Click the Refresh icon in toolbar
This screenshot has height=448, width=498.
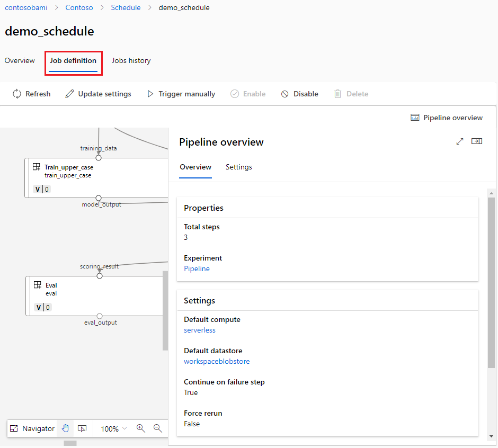(x=17, y=94)
